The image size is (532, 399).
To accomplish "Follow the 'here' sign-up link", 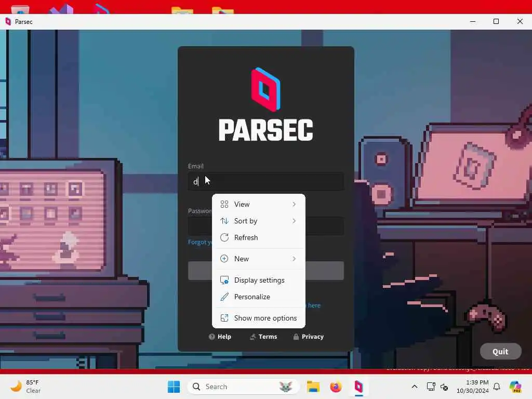I will 314,305.
